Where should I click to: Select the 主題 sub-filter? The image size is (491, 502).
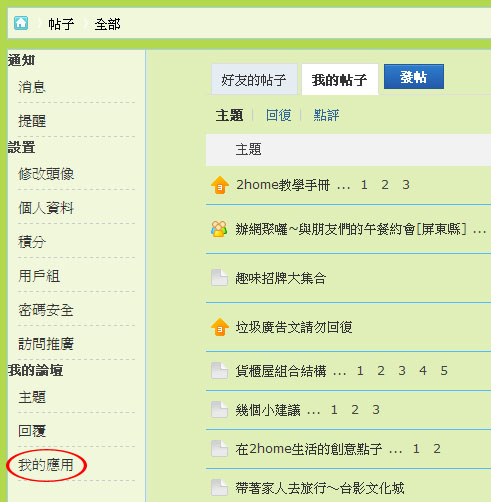pos(229,115)
